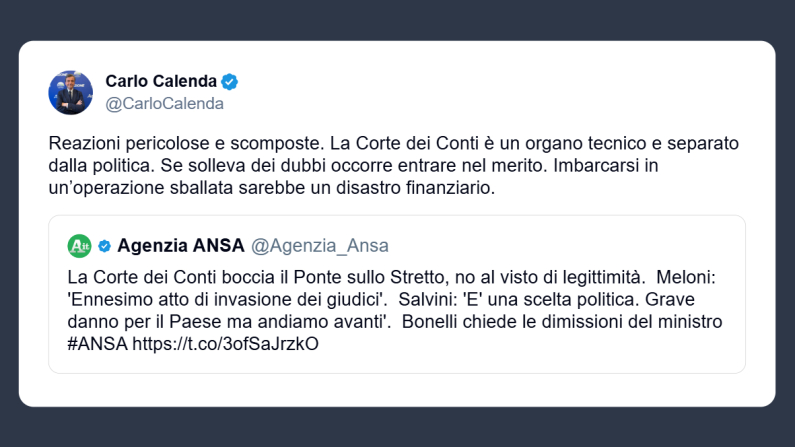
Task: Open the Agenzia ANSA account name
Action: click(x=180, y=246)
